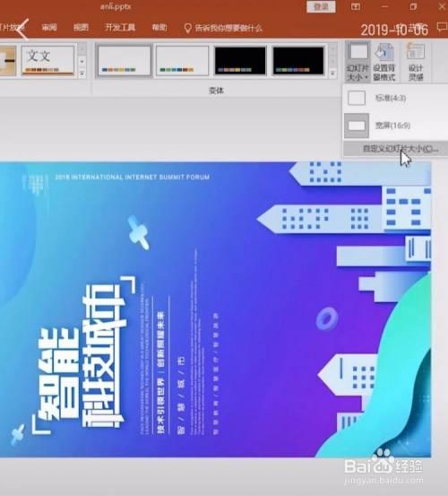This screenshot has width=448, height=496.
Task: Minimize the PowerPoint window
Action: click(384, 6)
